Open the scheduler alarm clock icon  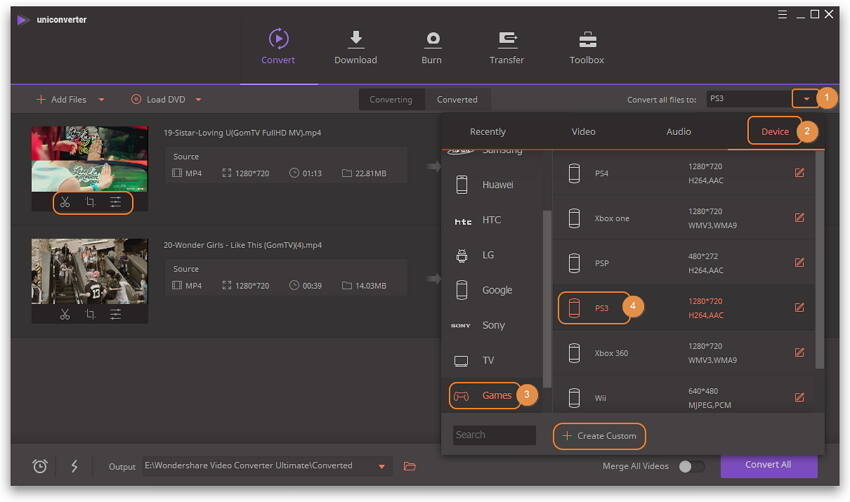tap(40, 466)
